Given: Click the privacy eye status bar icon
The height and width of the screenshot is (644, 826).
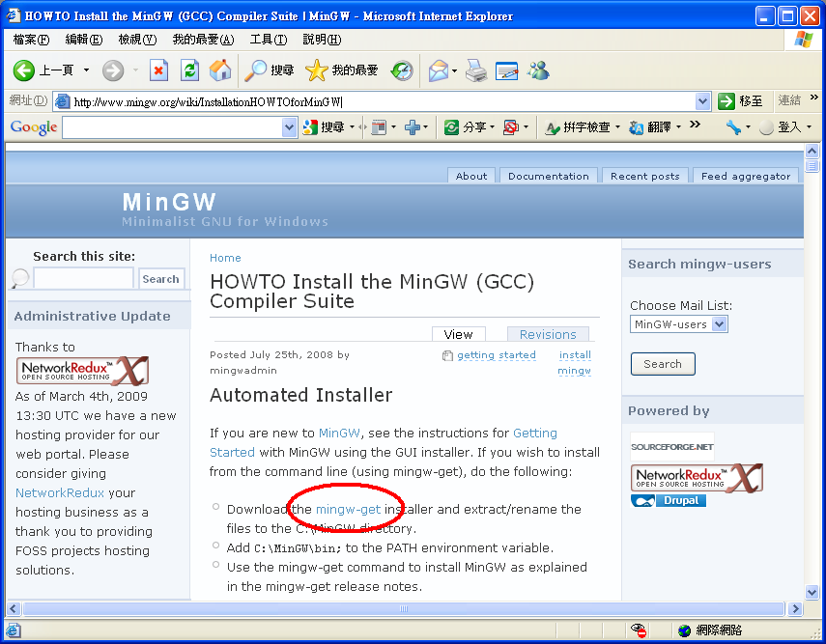Looking at the screenshot, I should tap(639, 630).
